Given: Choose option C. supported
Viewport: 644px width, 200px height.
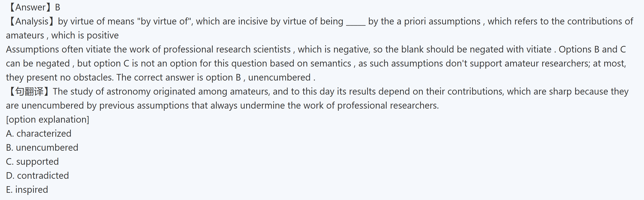Looking at the screenshot, I should [33, 162].
